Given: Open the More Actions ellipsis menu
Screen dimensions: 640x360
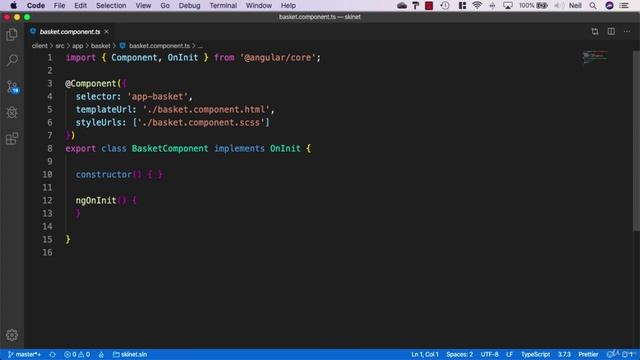Looking at the screenshot, I should click(x=627, y=31).
